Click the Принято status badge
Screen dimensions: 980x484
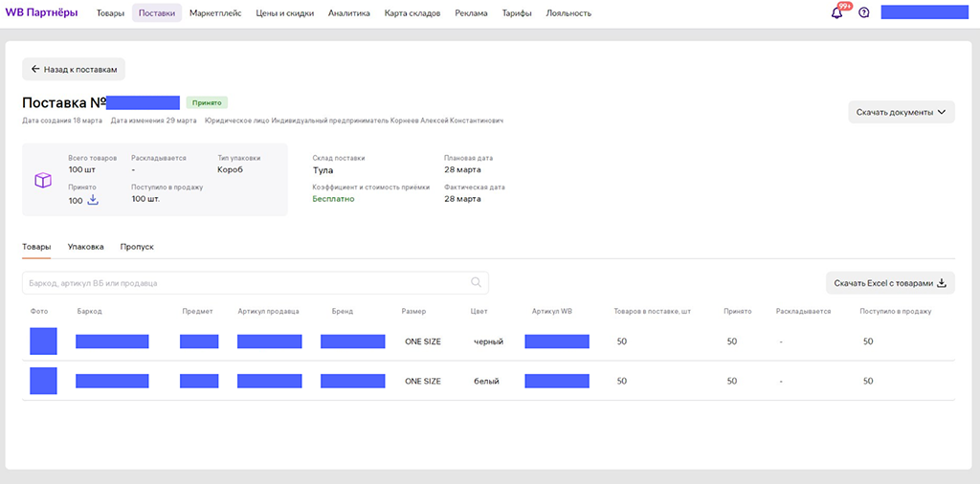[207, 102]
